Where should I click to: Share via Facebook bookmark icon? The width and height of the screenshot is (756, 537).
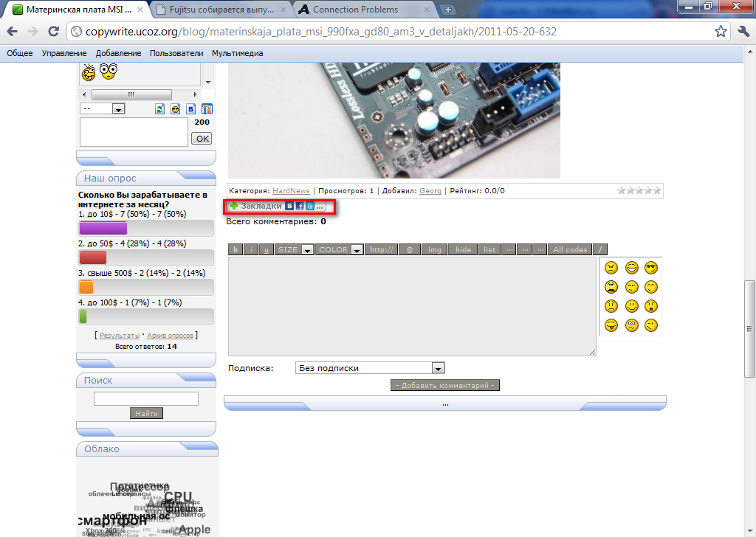tap(300, 206)
